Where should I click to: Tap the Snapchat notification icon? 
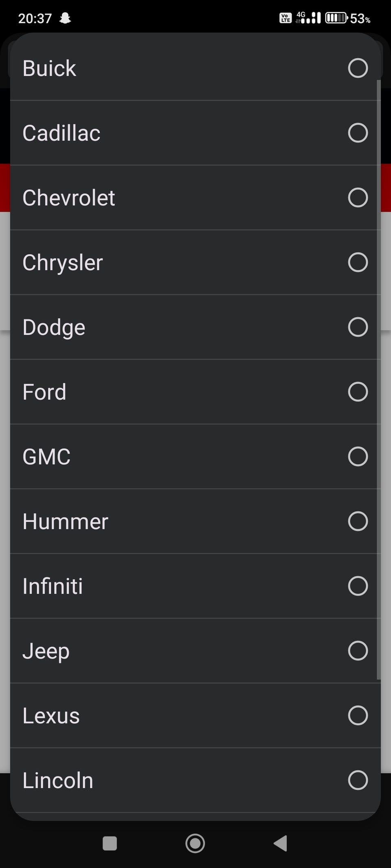pos(65,18)
